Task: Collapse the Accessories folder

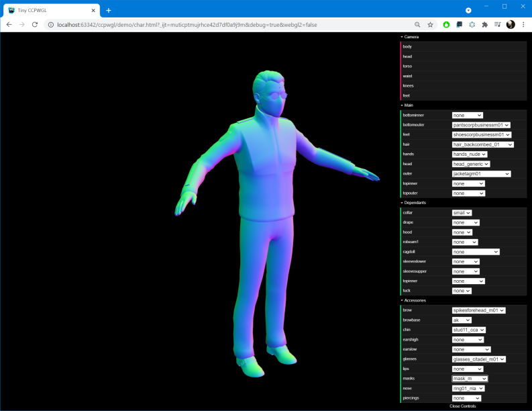Action: coord(415,300)
